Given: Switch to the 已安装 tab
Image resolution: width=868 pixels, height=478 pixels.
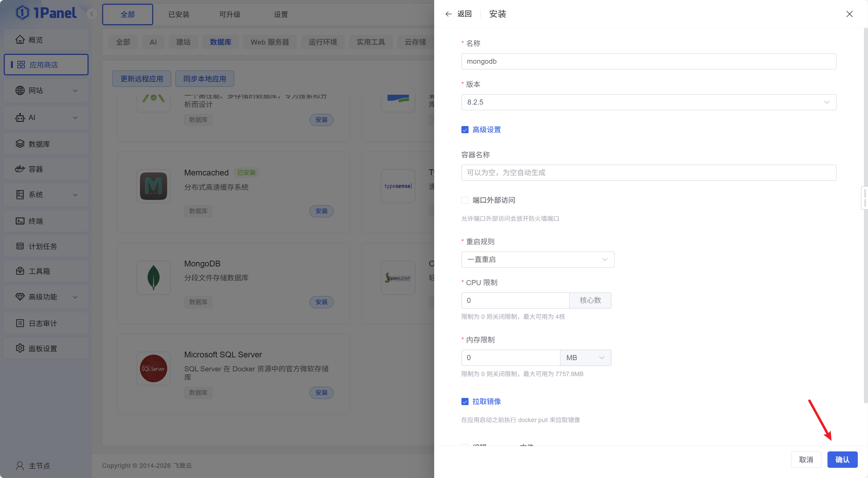Looking at the screenshot, I should 179,14.
